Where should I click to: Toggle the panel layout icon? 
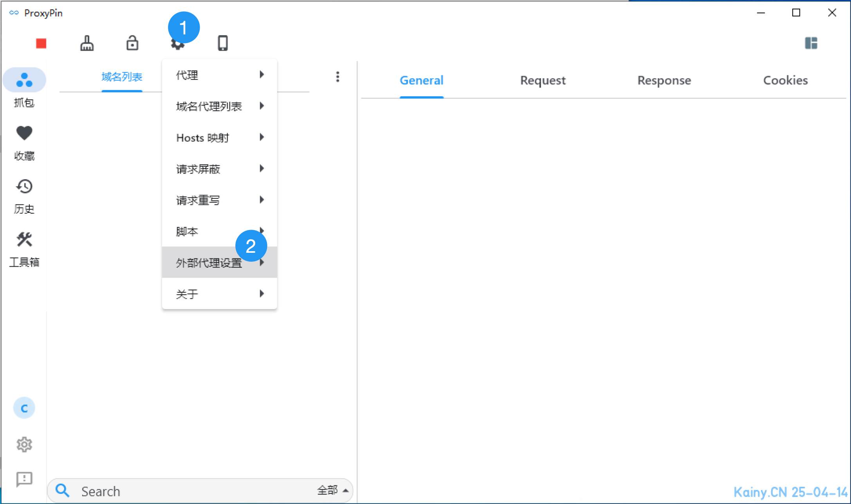pyautogui.click(x=811, y=43)
